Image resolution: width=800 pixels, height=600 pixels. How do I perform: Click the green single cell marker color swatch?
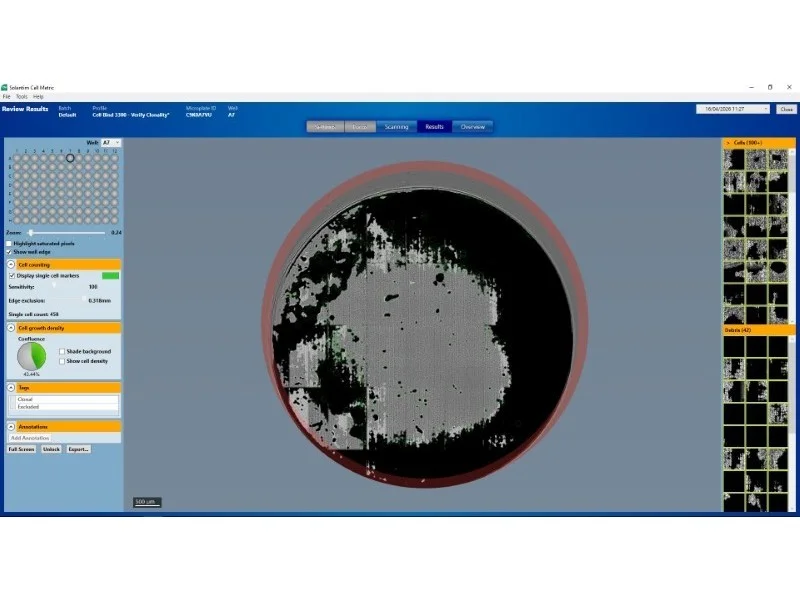110,276
